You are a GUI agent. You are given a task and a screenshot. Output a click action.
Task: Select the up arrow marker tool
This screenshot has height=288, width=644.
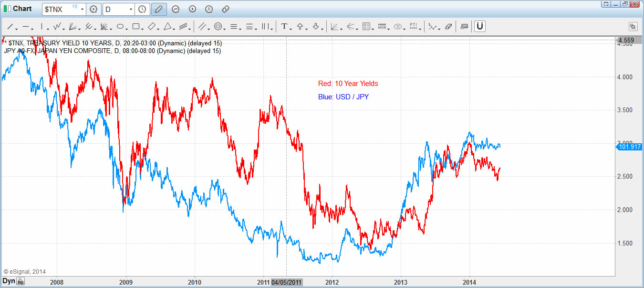pyautogui.click(x=300, y=27)
